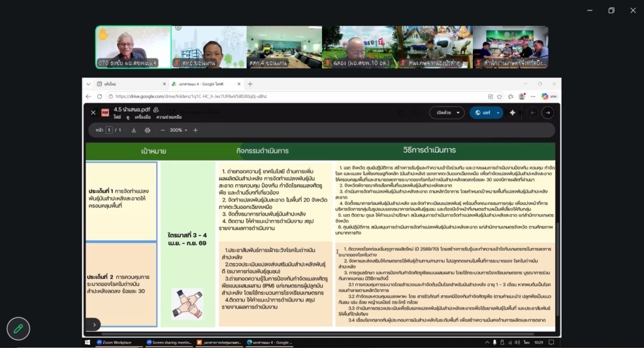Select the ฉลอง (ผอ.สขพ.10 อด.) participant video
This screenshot has width=644, height=348.
[x=360, y=46]
